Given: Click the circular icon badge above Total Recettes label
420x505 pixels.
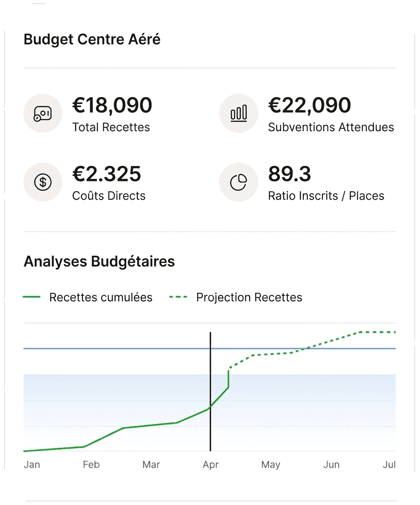Looking at the screenshot, I should 43,113.
